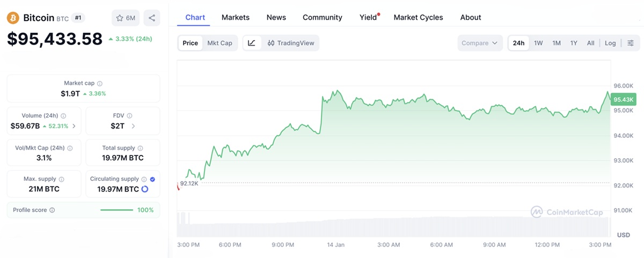Screen dimensions: 644x258
Task: Select the 1W time range
Action: (x=538, y=43)
